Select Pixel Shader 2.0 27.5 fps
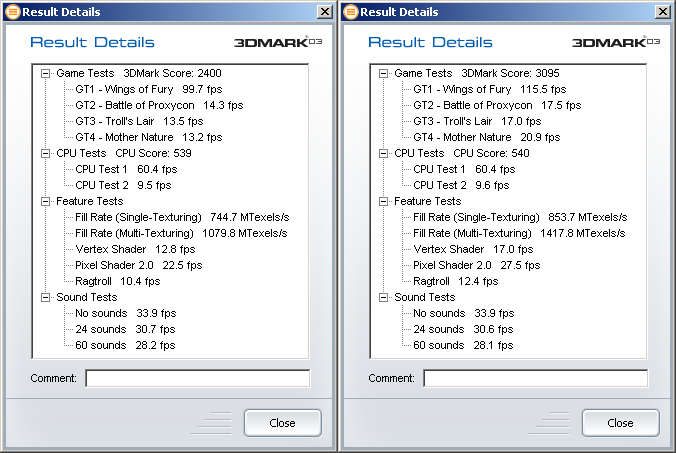Image resolution: width=676 pixels, height=453 pixels. [x=477, y=265]
